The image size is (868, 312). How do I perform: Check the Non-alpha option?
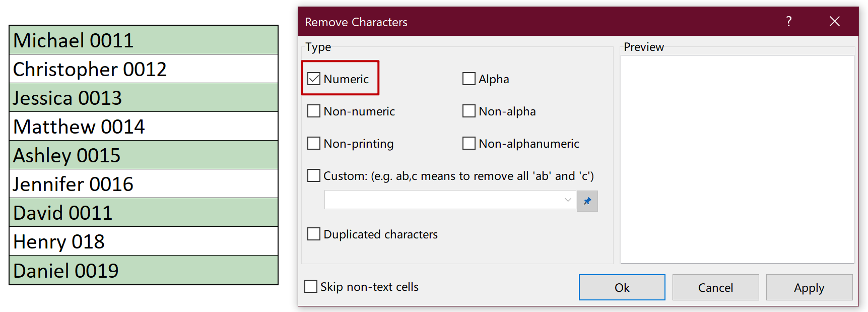point(469,111)
